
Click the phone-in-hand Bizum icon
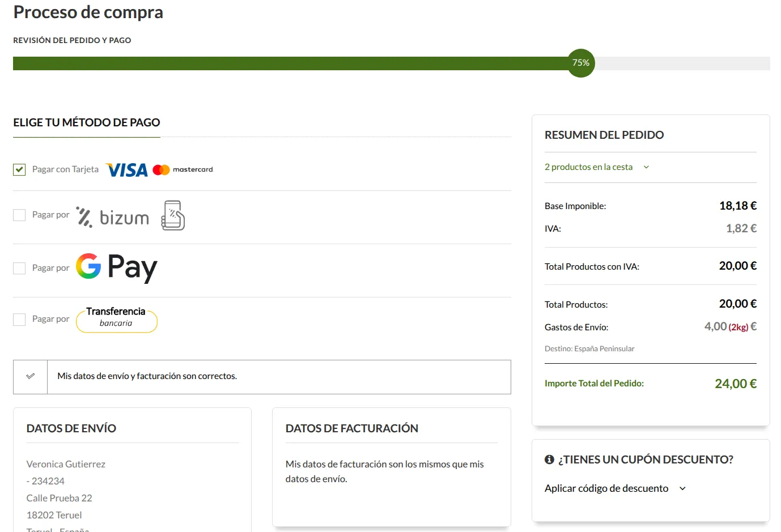[x=173, y=215]
